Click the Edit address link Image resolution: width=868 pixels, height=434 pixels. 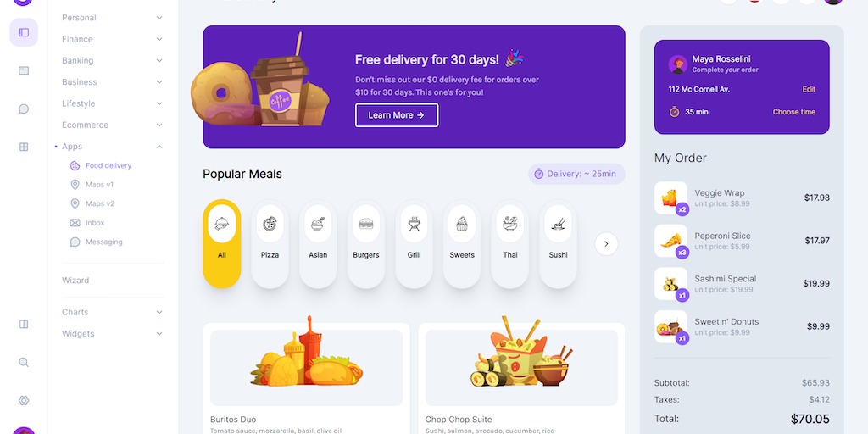click(808, 89)
